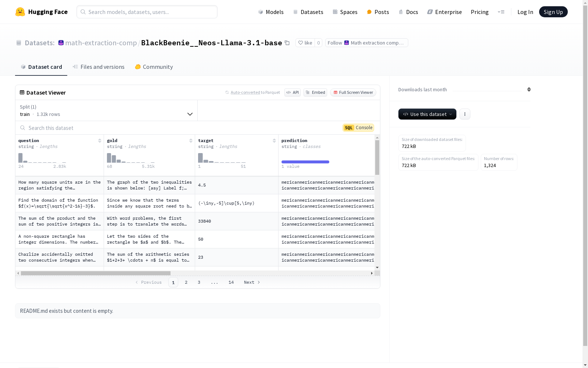Go to Datasets in top navigation
This screenshot has height=368, width=588.
(x=308, y=12)
